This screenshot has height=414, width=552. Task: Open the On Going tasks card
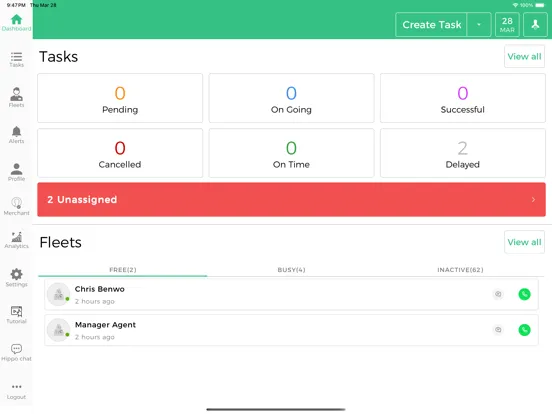tap(291, 98)
